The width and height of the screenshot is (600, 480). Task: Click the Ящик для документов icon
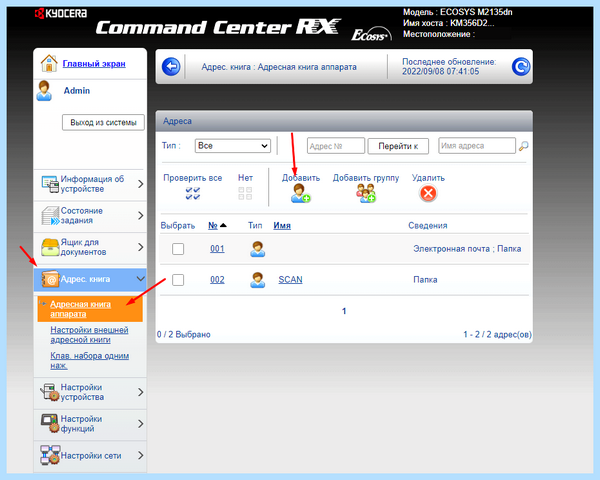click(50, 247)
